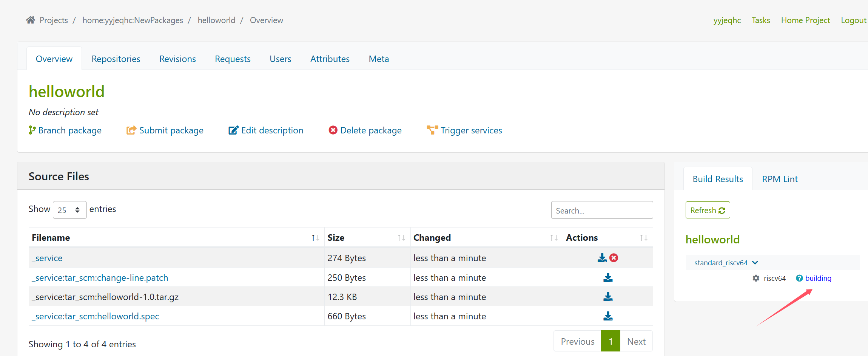Screen dimensions: 868x356
Task: Sort table by Size column
Action: tap(401, 238)
